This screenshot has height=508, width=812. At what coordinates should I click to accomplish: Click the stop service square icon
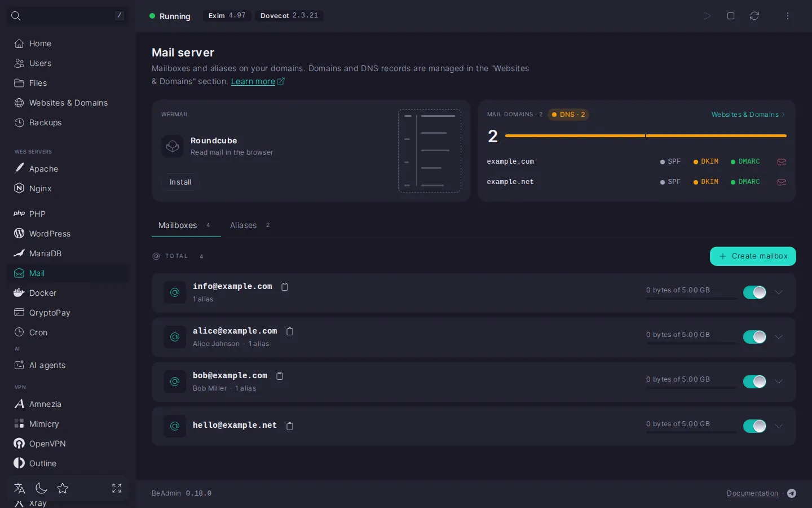tap(731, 16)
